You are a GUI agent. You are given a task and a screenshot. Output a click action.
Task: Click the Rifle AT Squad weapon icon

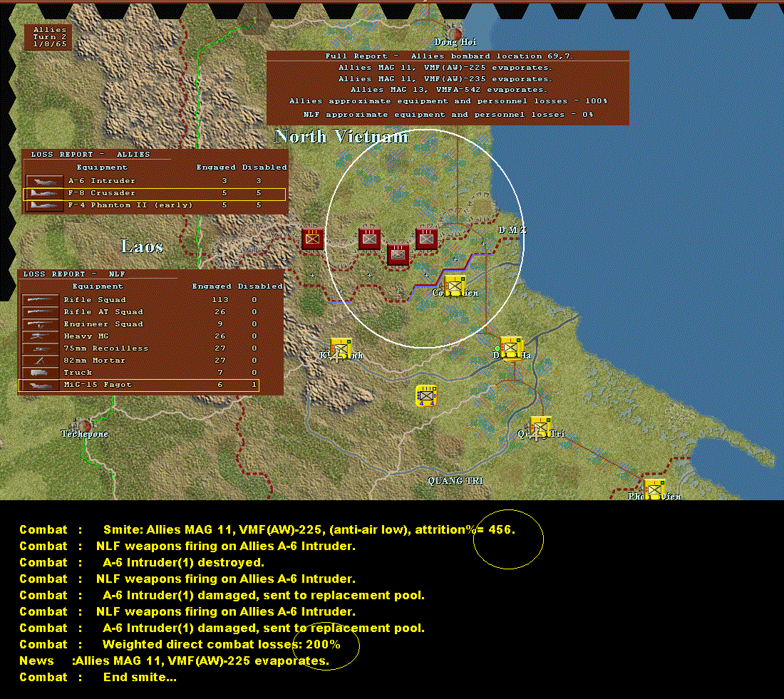41,311
